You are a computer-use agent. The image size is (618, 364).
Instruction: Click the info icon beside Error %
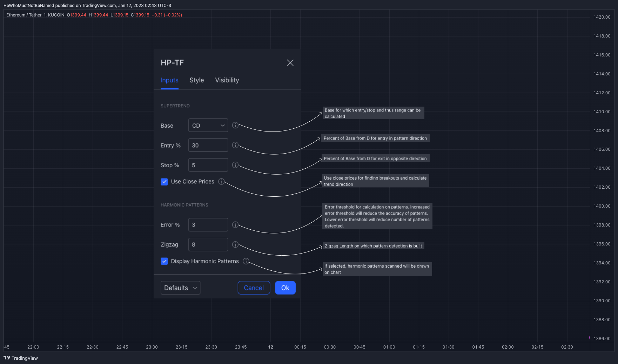tap(235, 225)
